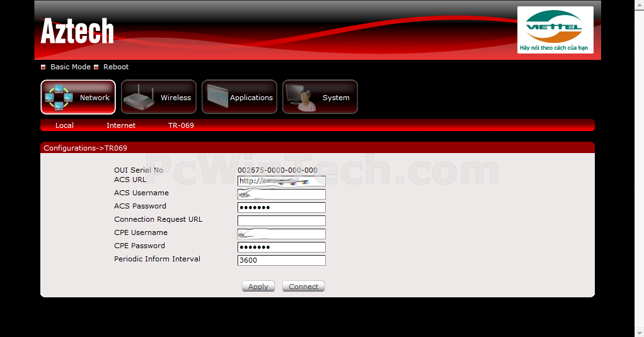
Task: Click the Connect button
Action: (304, 287)
